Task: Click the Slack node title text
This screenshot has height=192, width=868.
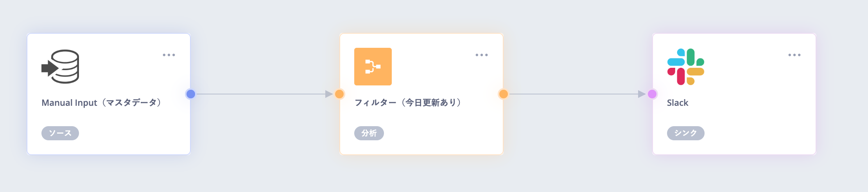Action: coord(678,103)
